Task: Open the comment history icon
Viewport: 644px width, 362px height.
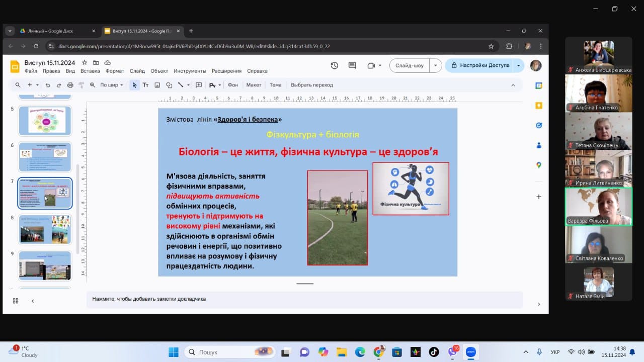Action: 352,65
